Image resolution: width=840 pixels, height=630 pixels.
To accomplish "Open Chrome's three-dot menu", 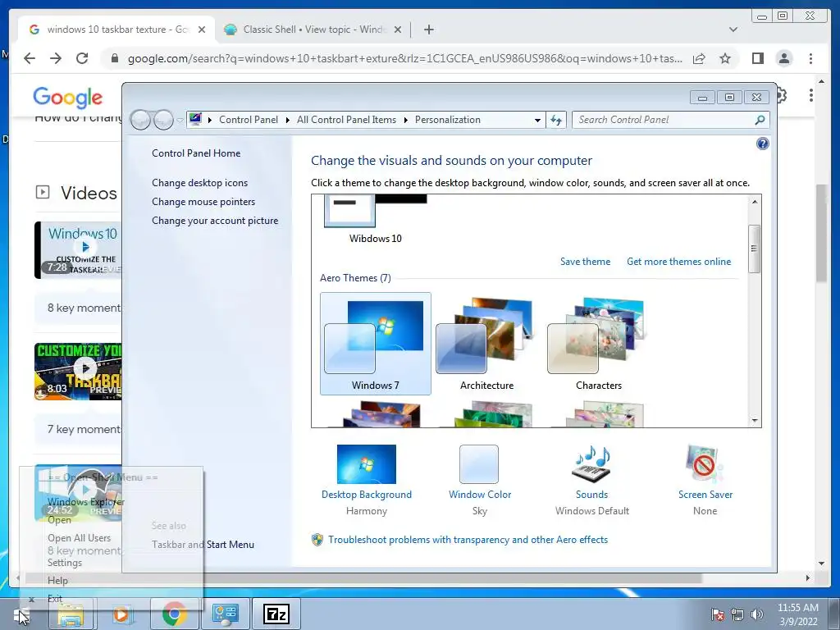I will pos(810,58).
